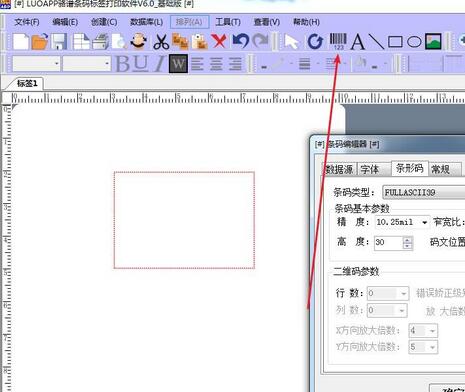Choose the diagonal line drawing tool
The height and width of the screenshot is (392, 465).
coord(376,42)
